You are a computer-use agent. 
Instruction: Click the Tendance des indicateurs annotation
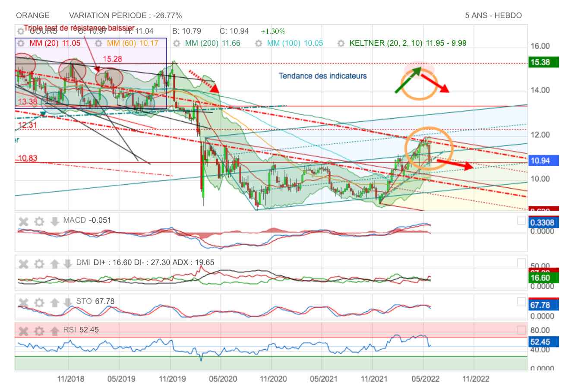(323, 76)
